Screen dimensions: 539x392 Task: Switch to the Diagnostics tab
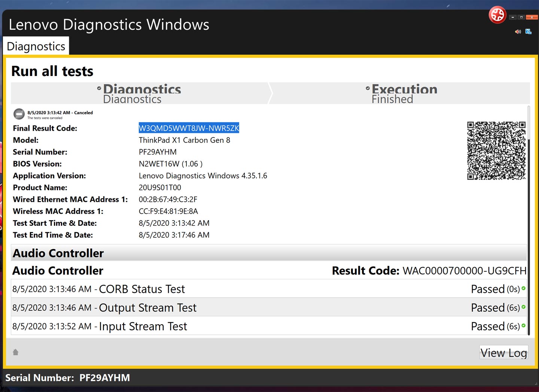[x=36, y=46]
